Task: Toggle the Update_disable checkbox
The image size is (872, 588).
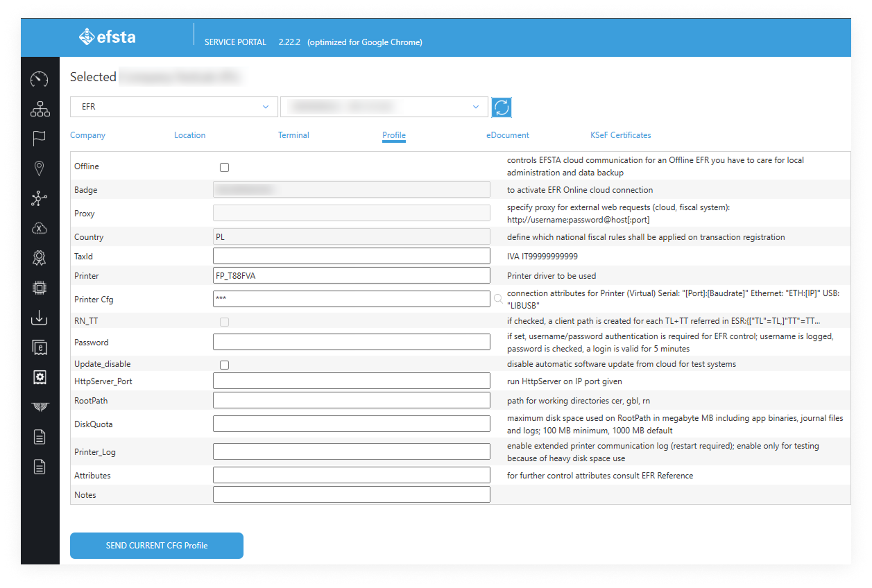Action: [224, 365]
